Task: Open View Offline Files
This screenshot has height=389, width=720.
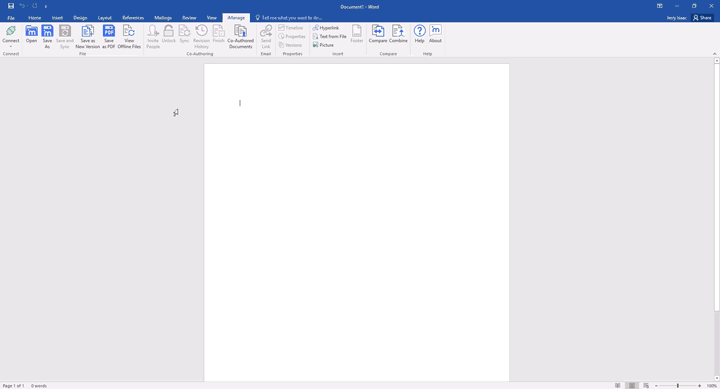Action: click(x=129, y=37)
